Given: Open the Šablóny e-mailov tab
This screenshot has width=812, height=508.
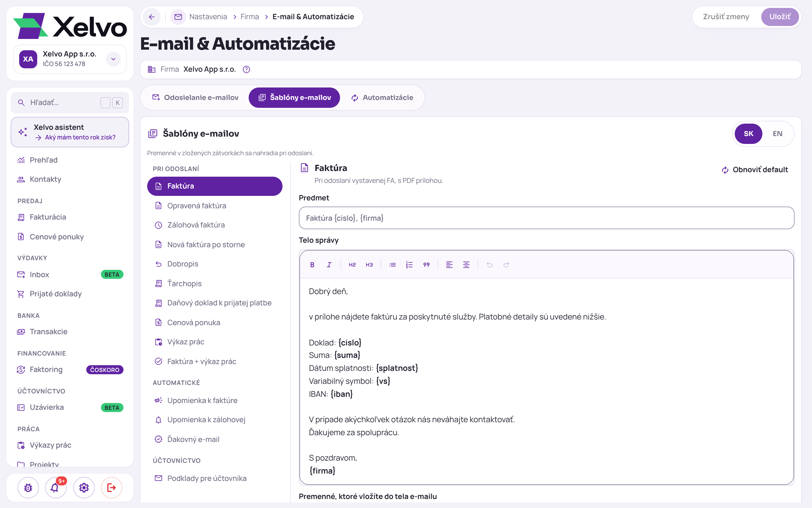Looking at the screenshot, I should coord(294,97).
